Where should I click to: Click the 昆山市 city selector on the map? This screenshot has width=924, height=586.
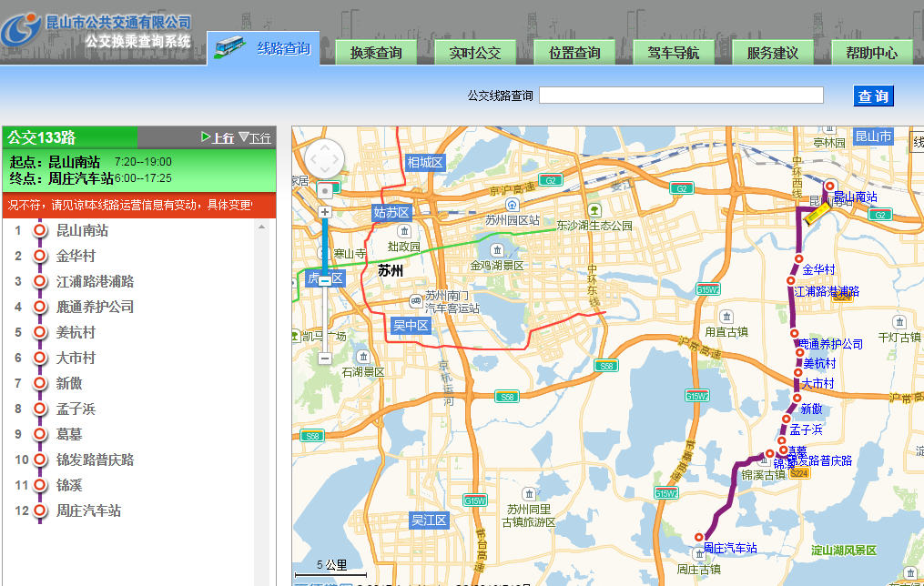point(872,137)
